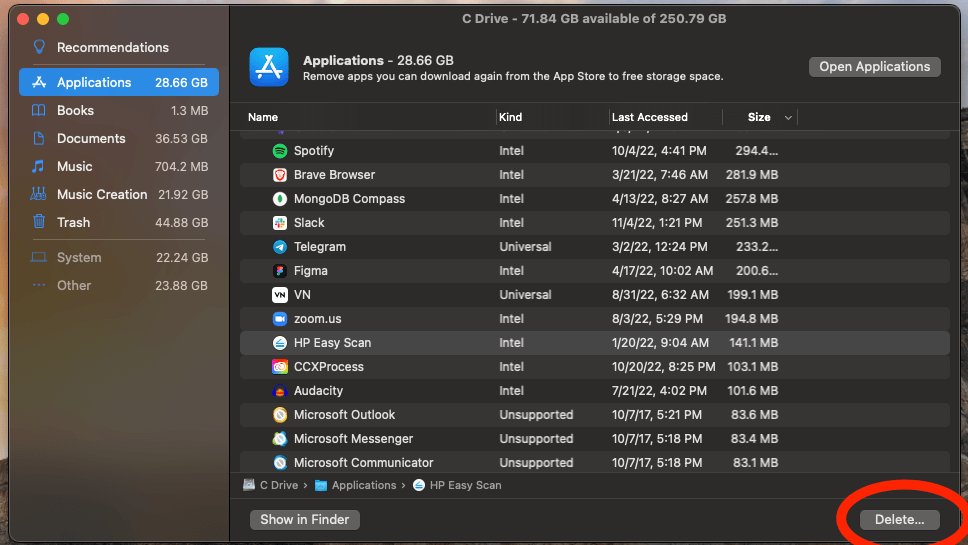Click the Spotify app icon

[x=280, y=151]
